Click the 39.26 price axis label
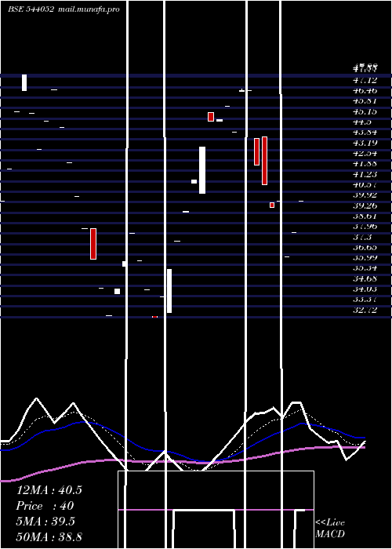Screen dimensions: 392x549 (x=365, y=205)
